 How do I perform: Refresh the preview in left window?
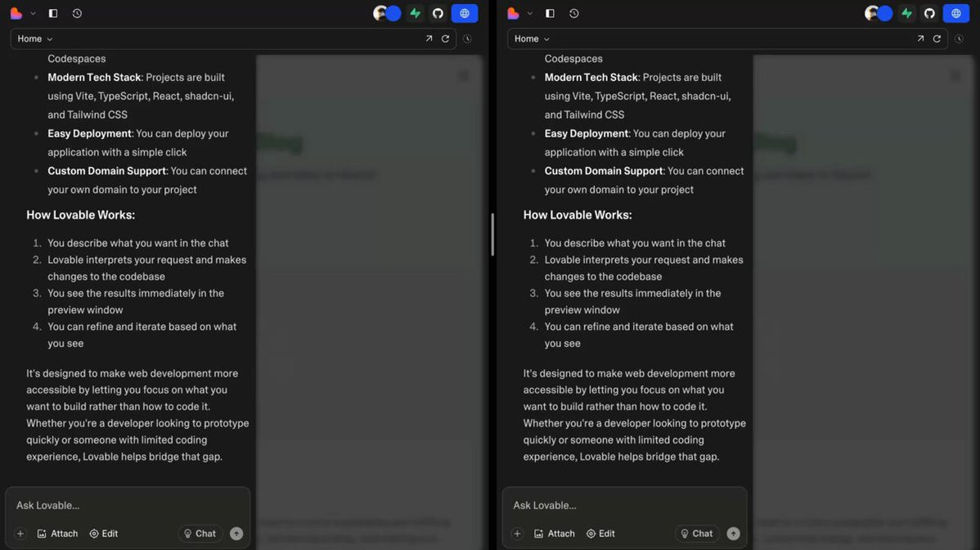(446, 38)
